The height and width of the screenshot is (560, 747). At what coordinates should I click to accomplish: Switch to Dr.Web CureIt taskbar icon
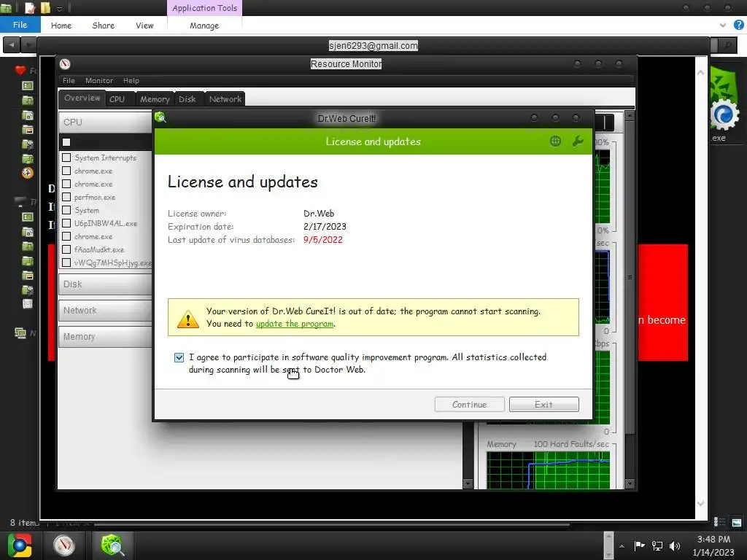click(x=112, y=545)
